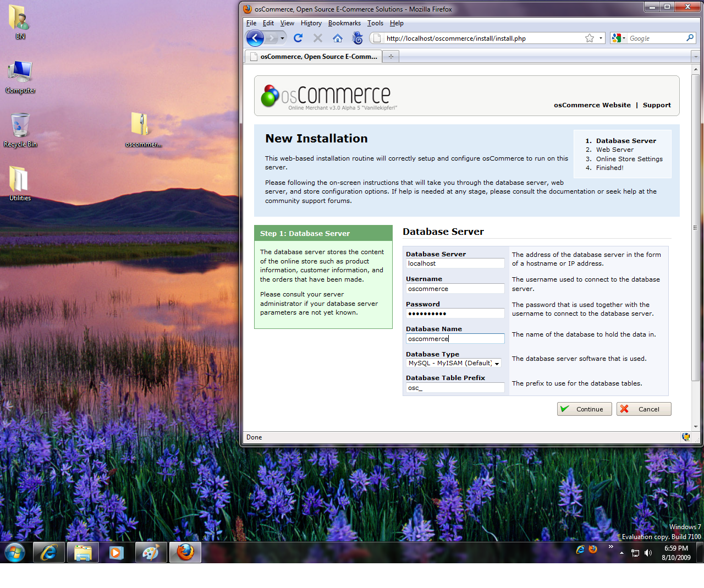
Task: Reload the page with the refresh icon
Action: 298,38
